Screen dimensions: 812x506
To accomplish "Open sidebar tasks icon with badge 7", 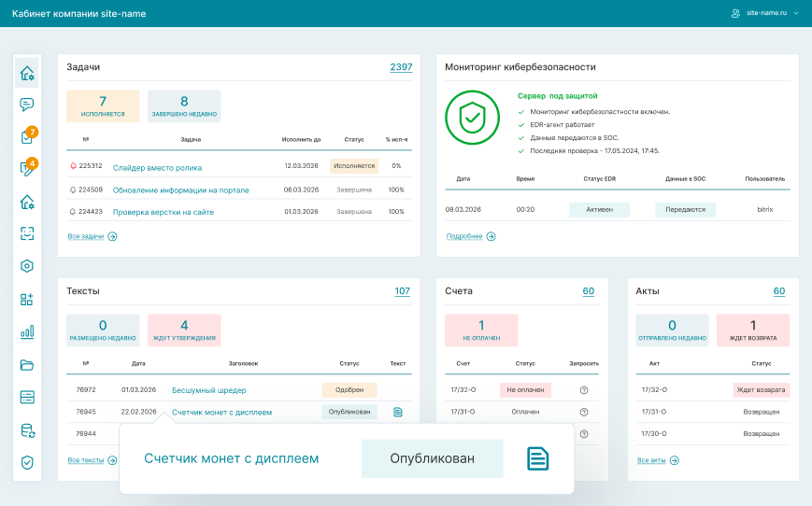I will [x=27, y=137].
